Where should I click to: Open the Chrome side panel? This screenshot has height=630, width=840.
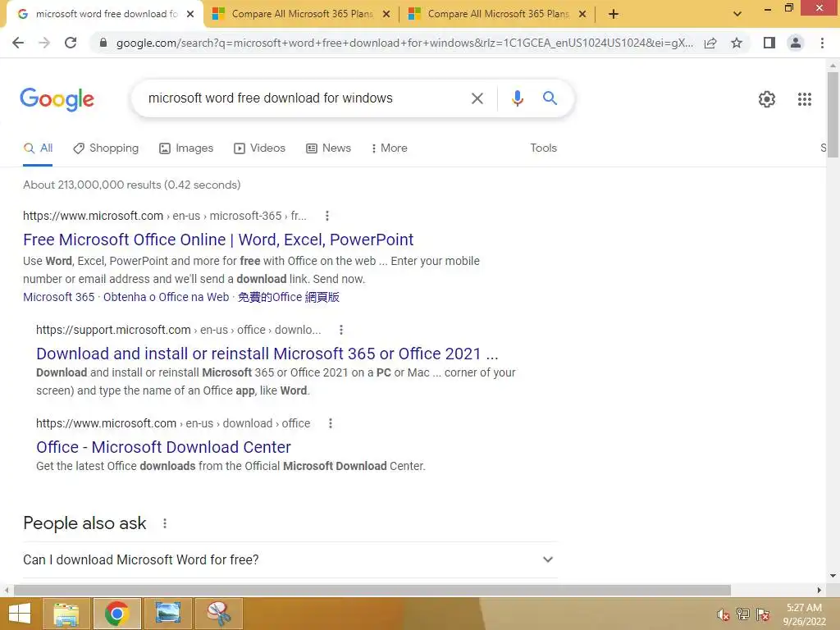[x=769, y=43]
